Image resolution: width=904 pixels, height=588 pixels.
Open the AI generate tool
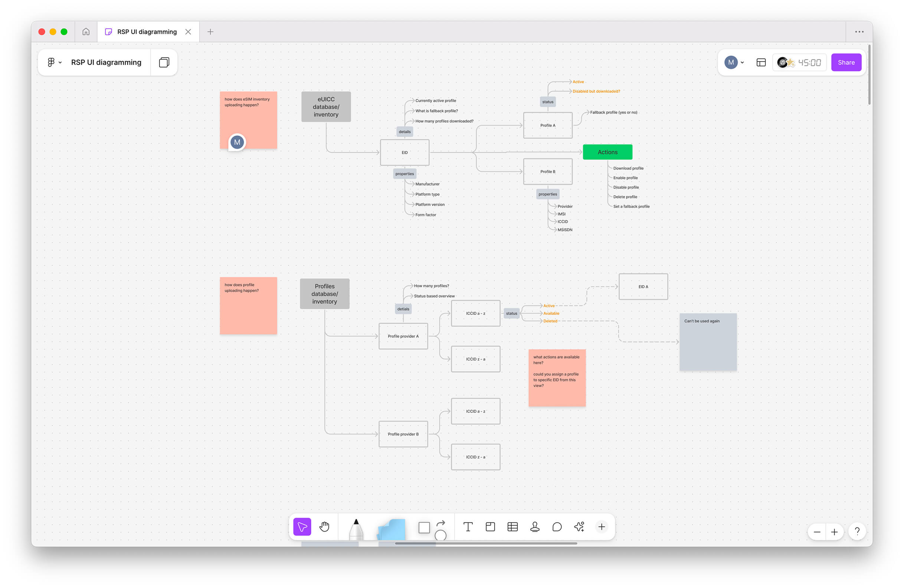pyautogui.click(x=579, y=526)
